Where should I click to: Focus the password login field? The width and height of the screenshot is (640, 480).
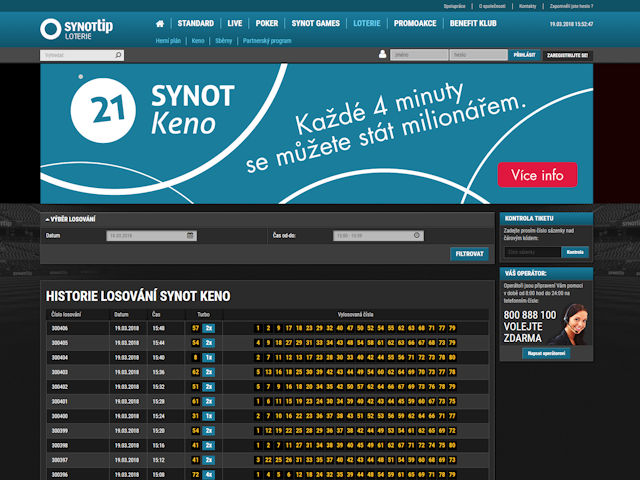478,55
